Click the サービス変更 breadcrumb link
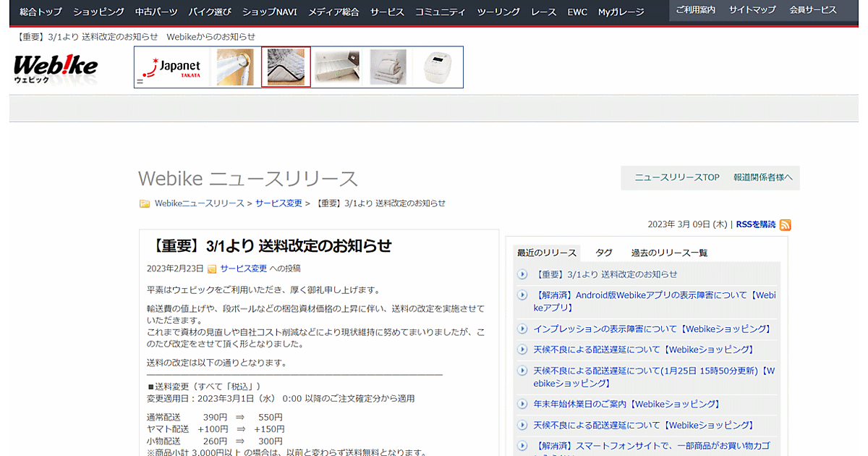 278,203
